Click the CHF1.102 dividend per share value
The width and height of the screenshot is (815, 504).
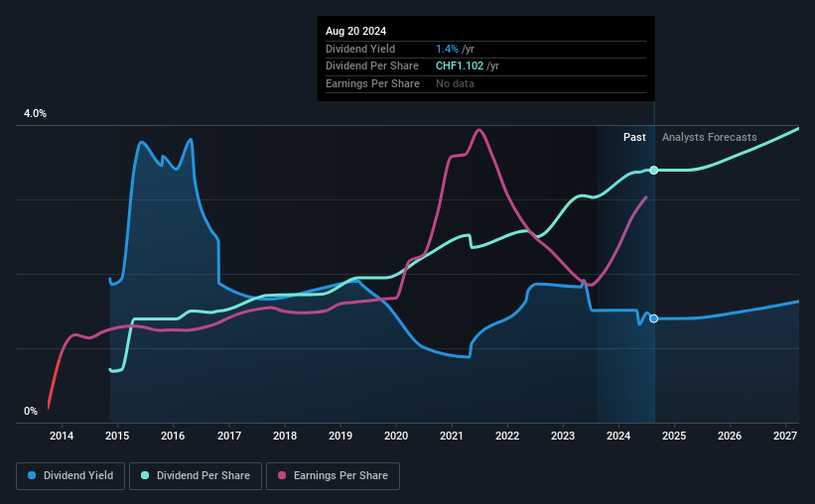click(460, 66)
